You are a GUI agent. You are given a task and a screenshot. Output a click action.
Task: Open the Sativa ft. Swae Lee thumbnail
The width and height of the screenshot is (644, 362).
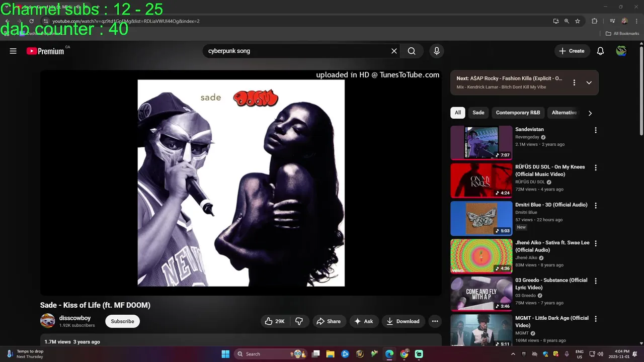(x=481, y=256)
